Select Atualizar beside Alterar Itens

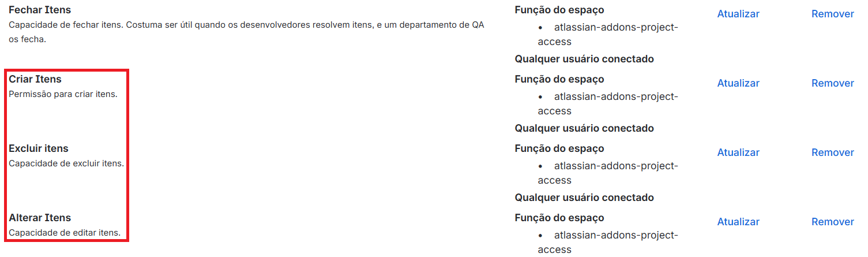pyautogui.click(x=738, y=222)
